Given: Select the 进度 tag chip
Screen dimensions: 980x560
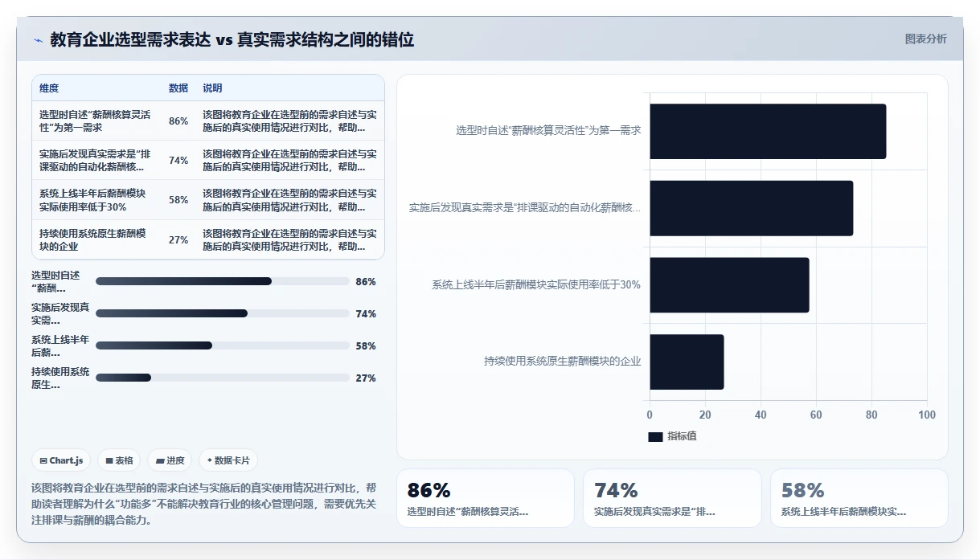Looking at the screenshot, I should (170, 460).
